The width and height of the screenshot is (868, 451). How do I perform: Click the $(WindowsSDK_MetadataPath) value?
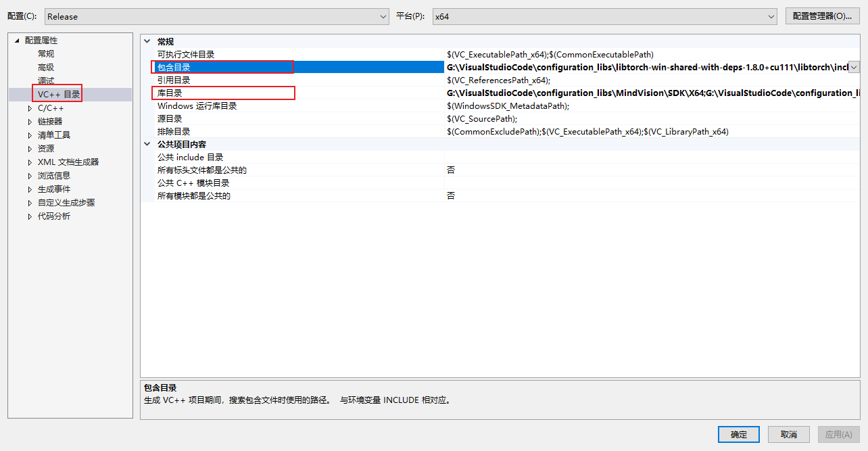[508, 105]
